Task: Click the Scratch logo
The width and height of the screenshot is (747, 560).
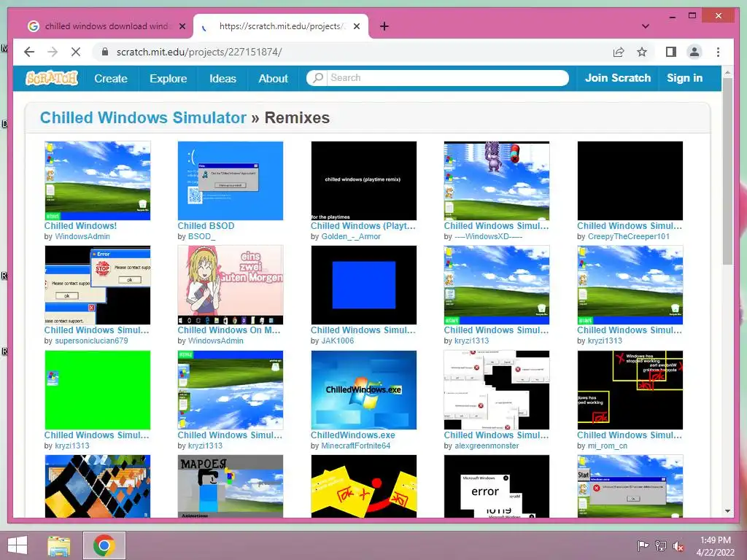Action: pyautogui.click(x=52, y=78)
